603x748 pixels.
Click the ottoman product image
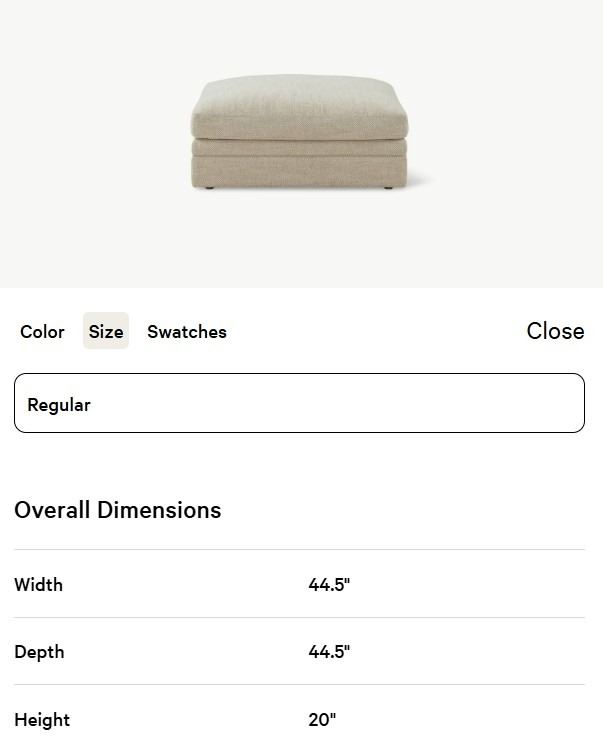(299, 135)
